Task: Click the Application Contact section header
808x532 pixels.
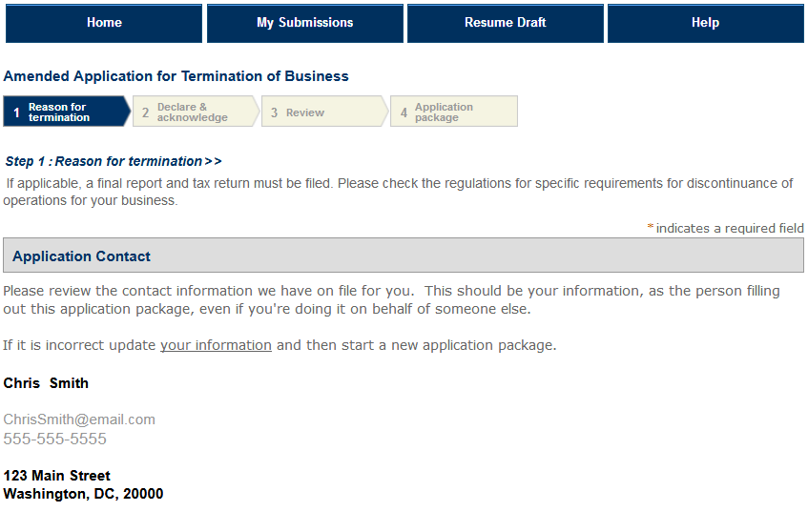Action: click(x=404, y=256)
